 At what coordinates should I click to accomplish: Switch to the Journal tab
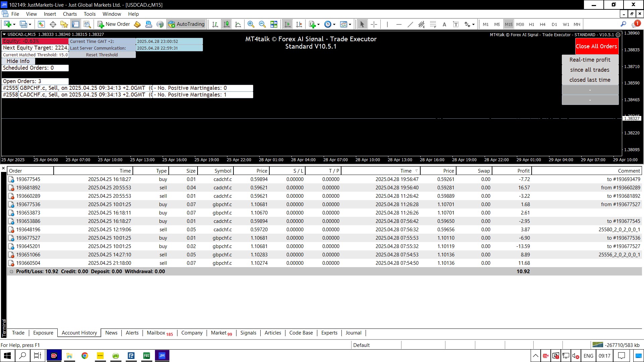pyautogui.click(x=353, y=333)
